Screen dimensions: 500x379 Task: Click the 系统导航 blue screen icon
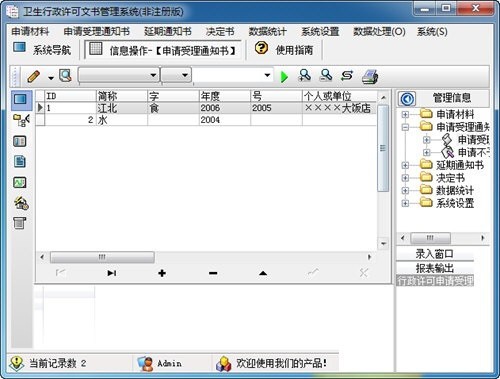(19, 47)
